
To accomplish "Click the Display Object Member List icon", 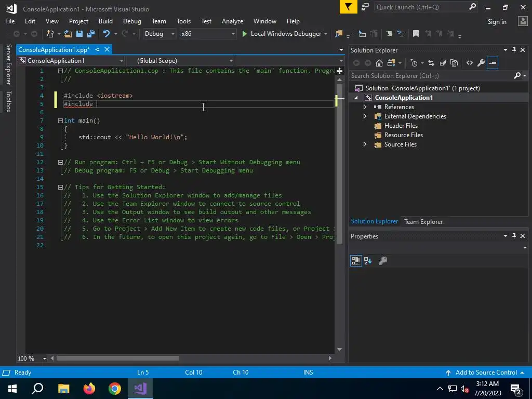I will (362, 34).
